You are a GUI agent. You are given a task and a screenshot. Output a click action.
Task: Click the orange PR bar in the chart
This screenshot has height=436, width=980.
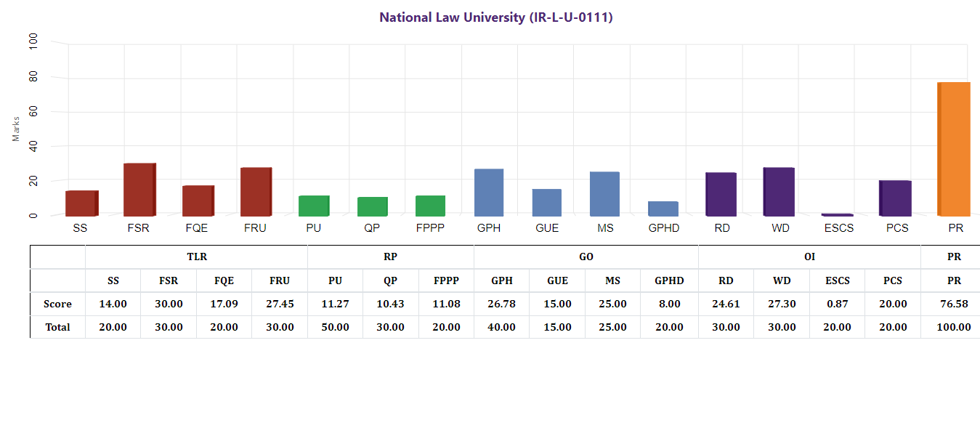click(x=954, y=149)
